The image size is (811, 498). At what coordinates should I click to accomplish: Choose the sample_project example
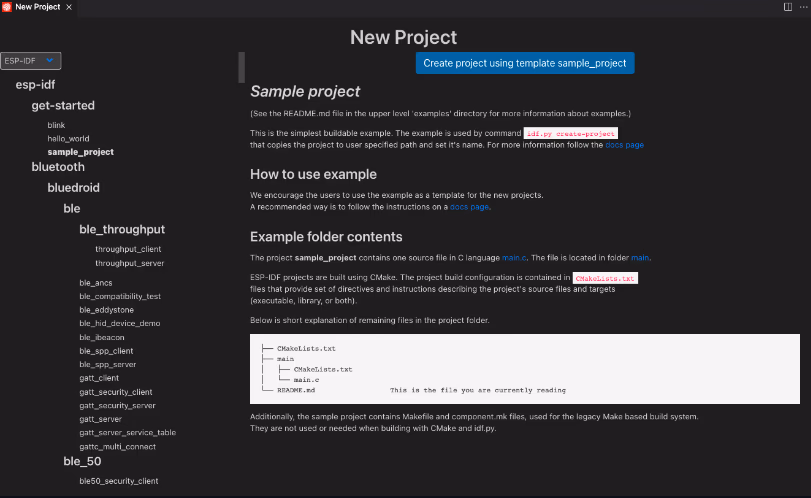pyautogui.click(x=81, y=152)
